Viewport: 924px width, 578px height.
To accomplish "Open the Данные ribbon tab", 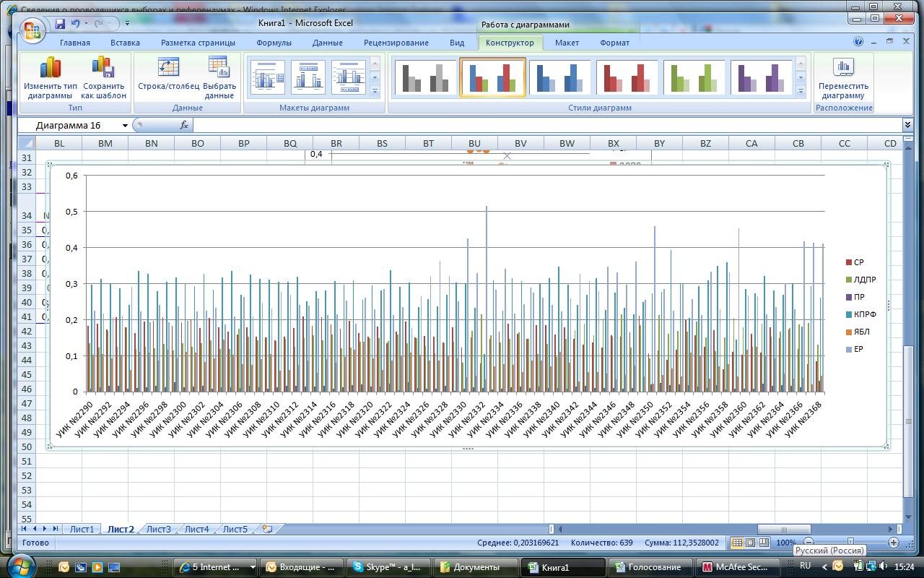I will coord(328,43).
